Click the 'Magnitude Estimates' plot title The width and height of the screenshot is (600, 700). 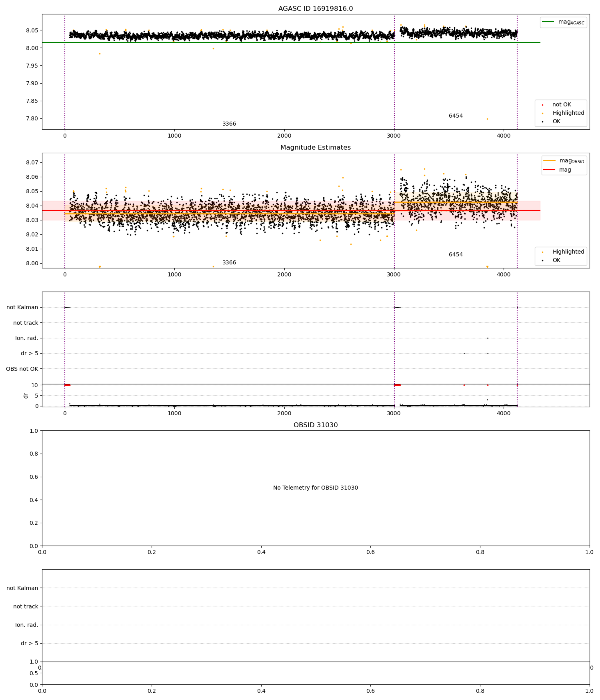tap(316, 148)
